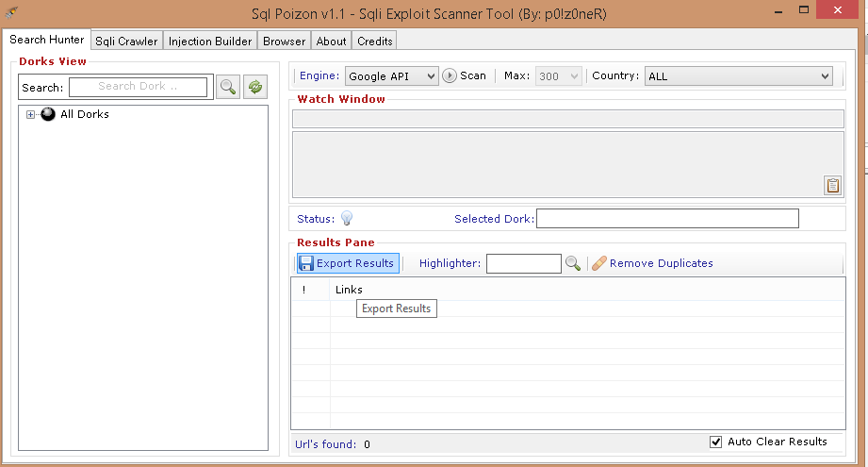868x467 pixels.
Task: Click the Highlighter magnifier icon
Action: pyautogui.click(x=573, y=263)
